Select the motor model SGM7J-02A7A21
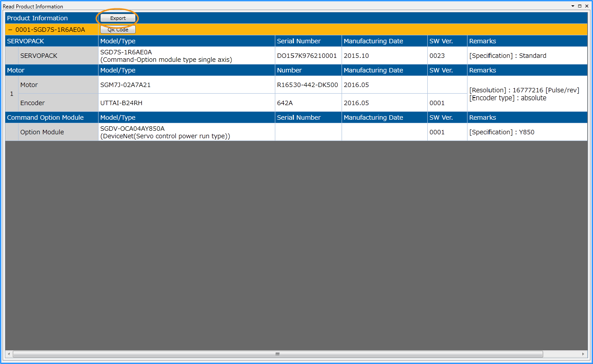593x364 pixels. point(125,85)
